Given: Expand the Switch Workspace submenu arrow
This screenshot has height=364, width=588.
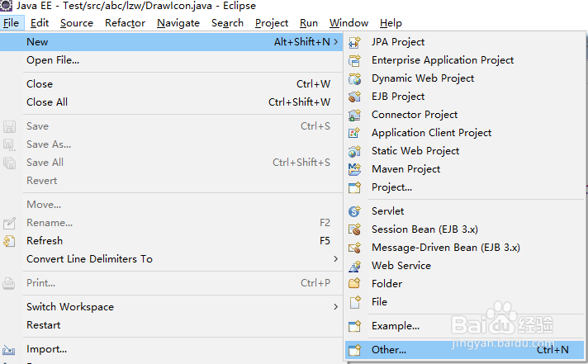Looking at the screenshot, I should pos(336,307).
